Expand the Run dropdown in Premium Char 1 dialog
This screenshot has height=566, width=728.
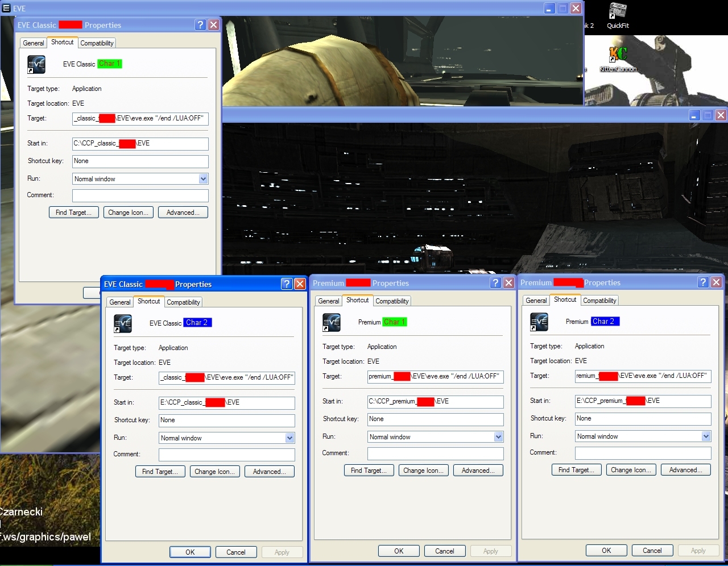[x=498, y=437]
